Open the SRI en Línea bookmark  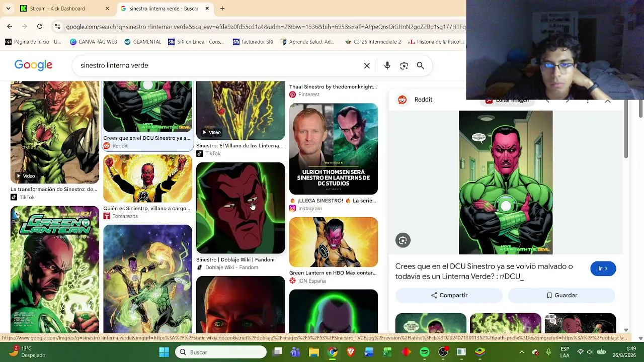point(196,42)
